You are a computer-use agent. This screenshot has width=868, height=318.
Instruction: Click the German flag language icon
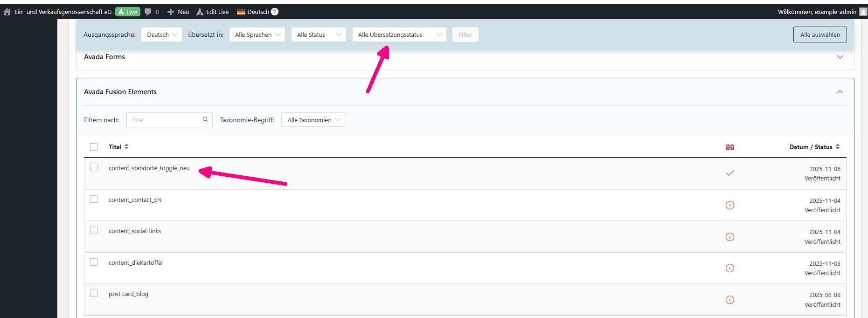[x=241, y=12]
